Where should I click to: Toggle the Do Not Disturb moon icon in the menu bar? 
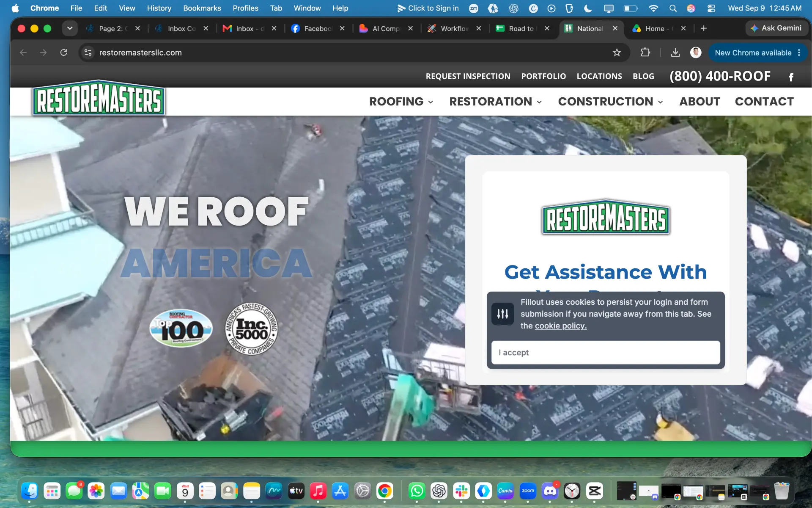588,8
